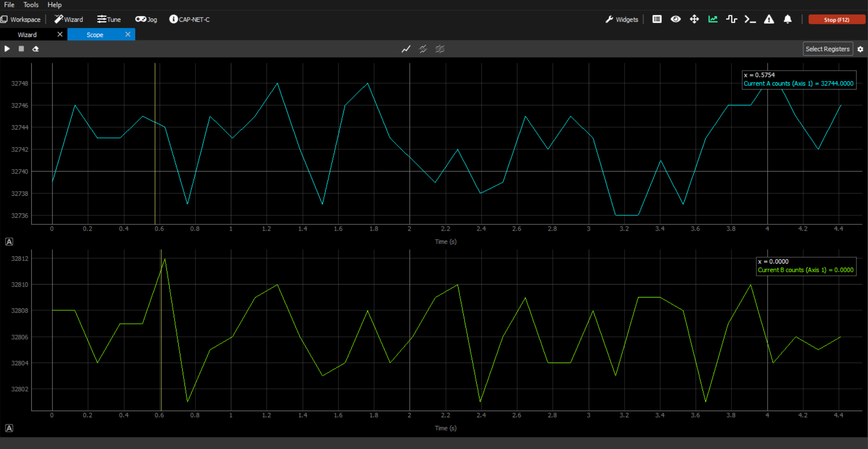Click the green scope chart icon

(713, 19)
